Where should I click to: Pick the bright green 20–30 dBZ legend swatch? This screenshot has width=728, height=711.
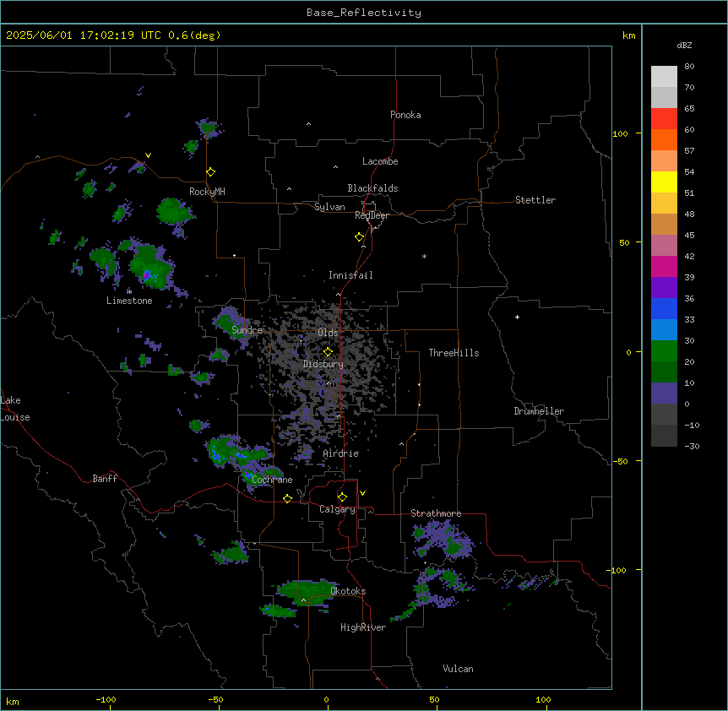tap(664, 351)
